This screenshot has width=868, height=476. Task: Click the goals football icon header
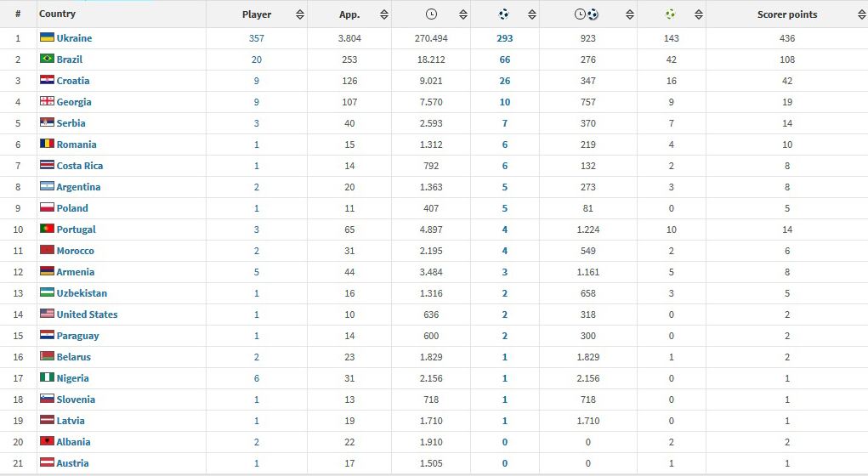(504, 14)
